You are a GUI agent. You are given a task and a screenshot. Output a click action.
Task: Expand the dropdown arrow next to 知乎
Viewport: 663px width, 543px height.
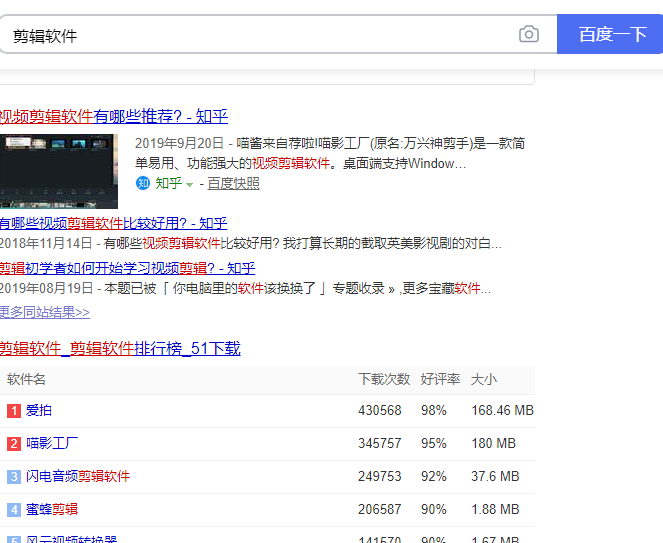coord(189,184)
